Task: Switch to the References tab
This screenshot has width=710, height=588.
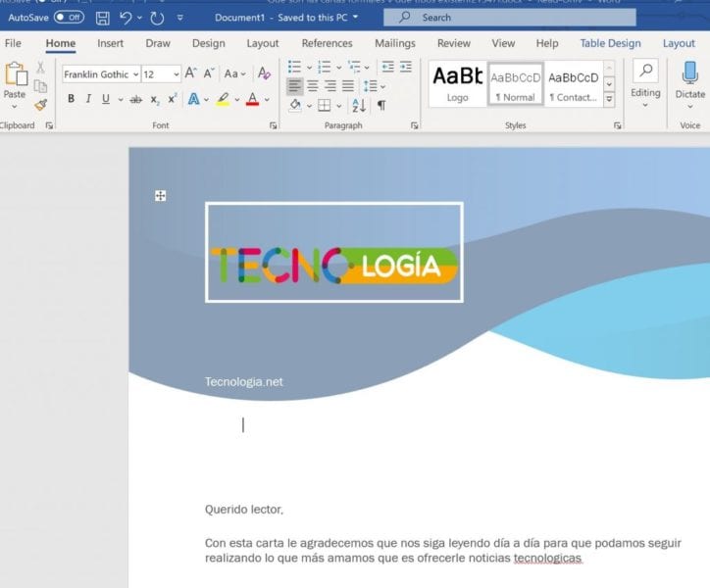Action: 327,43
